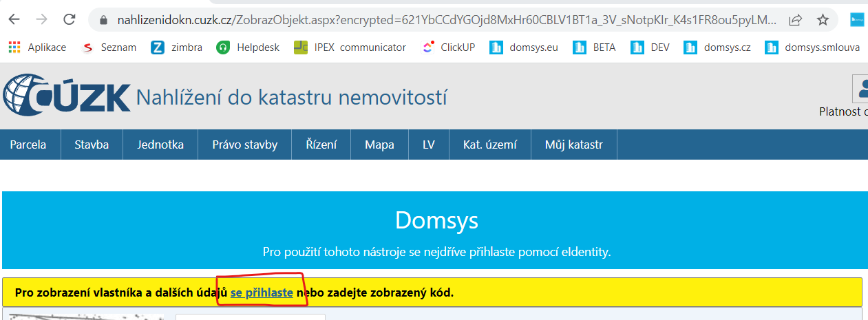The image size is (868, 320).
Task: Select the Řízení menu item
Action: tap(321, 145)
